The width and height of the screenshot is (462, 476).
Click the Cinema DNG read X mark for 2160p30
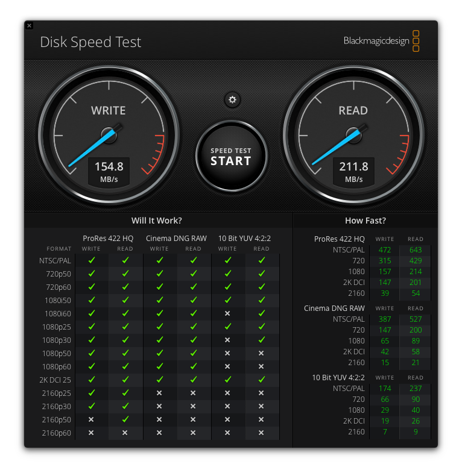click(193, 406)
